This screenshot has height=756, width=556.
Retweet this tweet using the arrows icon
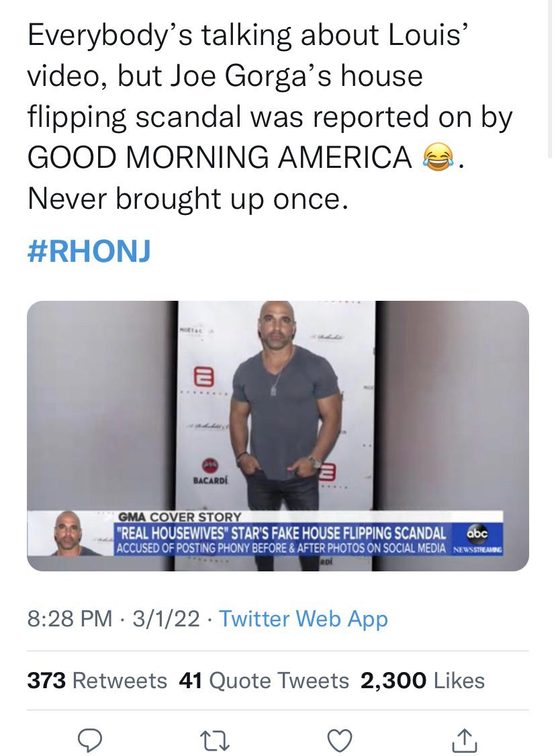[x=214, y=740]
